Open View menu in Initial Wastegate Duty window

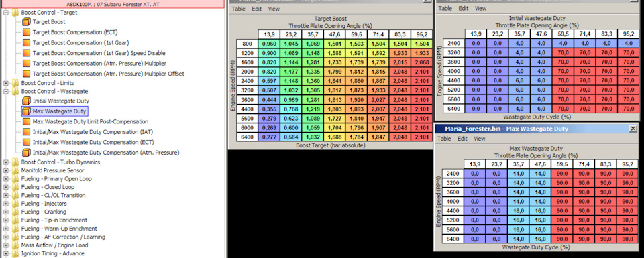(480, 8)
